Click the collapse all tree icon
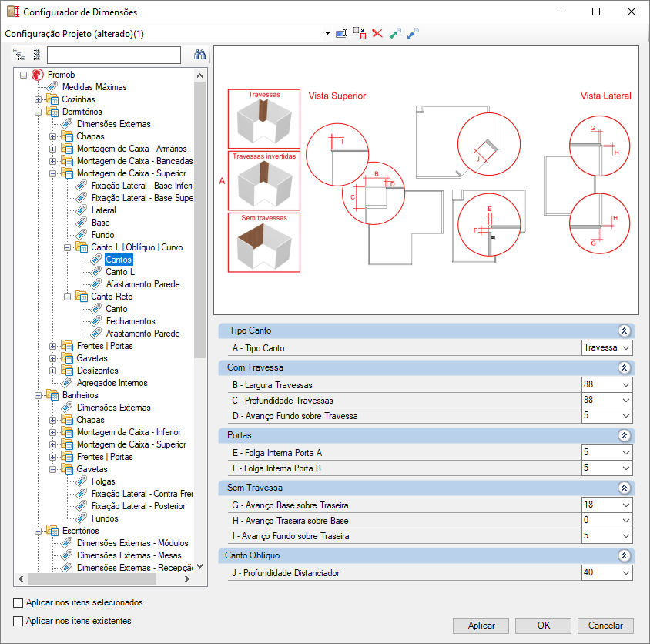 click(37, 55)
